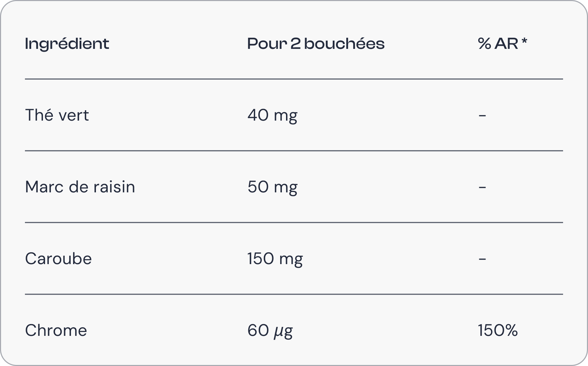Click the % AR dash for Marc de raisin
The width and height of the screenshot is (588, 366).
tap(482, 187)
